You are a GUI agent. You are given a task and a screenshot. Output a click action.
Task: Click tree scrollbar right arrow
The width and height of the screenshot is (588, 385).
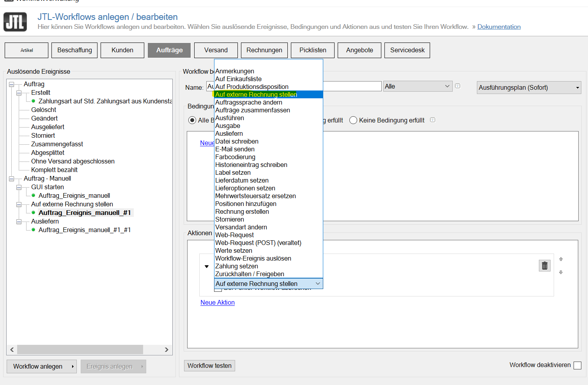pyautogui.click(x=166, y=350)
